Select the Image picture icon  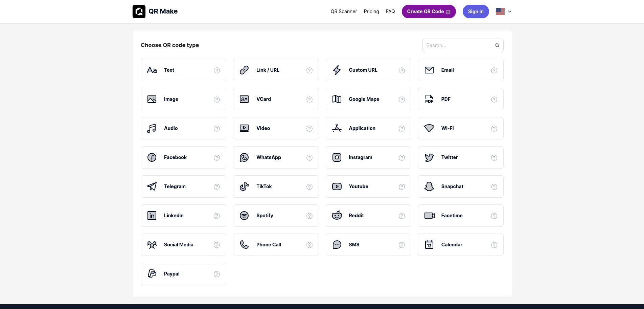[x=152, y=99]
